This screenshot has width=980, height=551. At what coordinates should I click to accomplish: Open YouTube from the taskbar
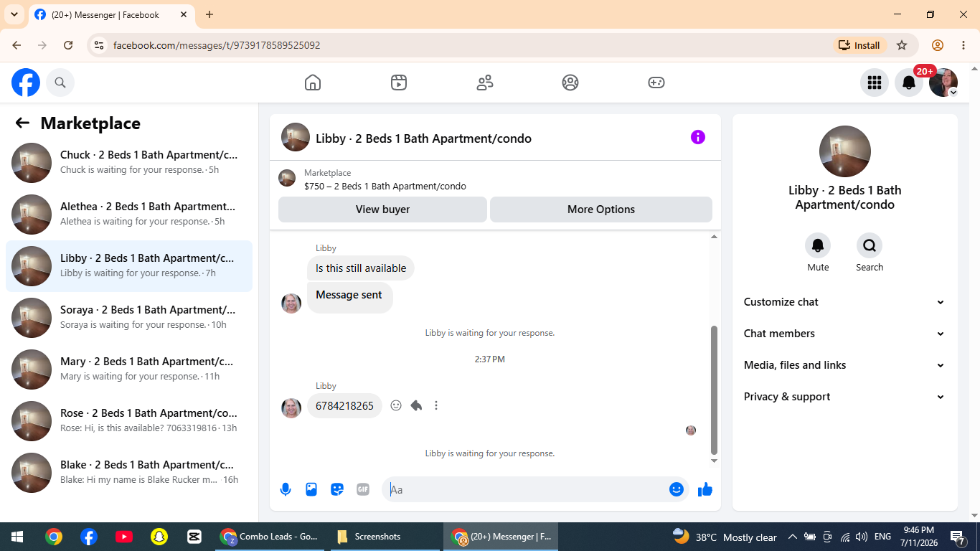pyautogui.click(x=123, y=537)
